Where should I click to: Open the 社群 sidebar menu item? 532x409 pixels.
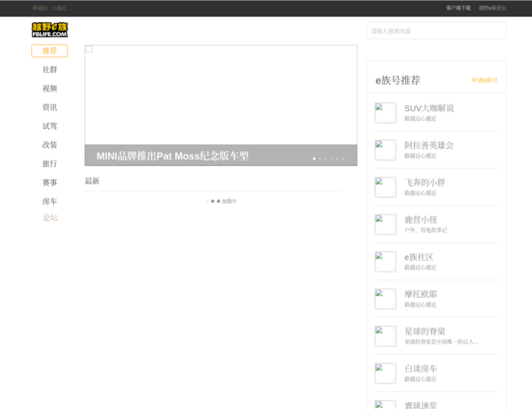[50, 70]
